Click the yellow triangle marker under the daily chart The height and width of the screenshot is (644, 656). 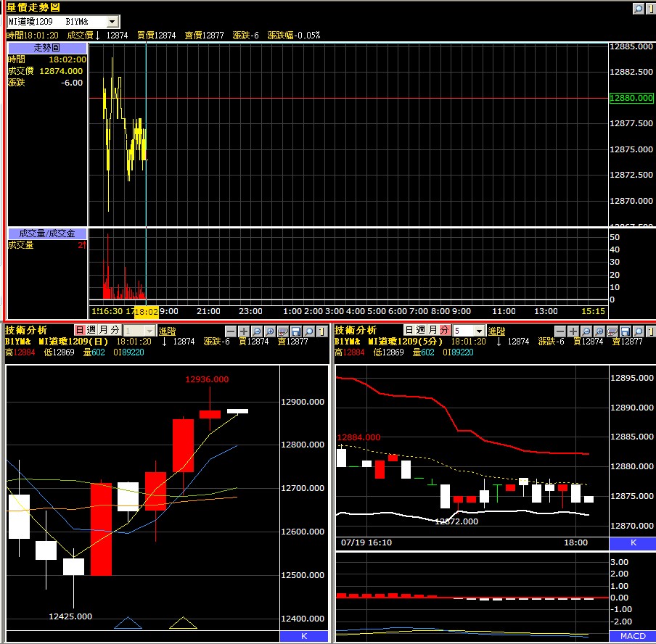[x=183, y=623]
